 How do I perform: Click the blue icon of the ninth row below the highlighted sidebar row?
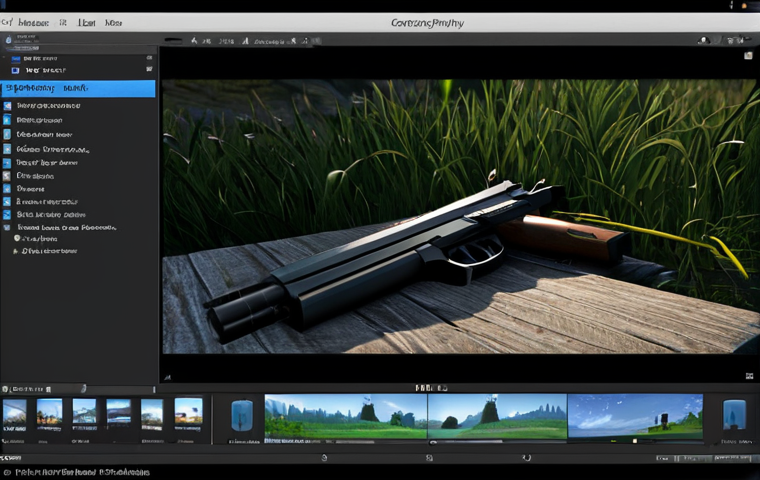[x=7, y=214]
